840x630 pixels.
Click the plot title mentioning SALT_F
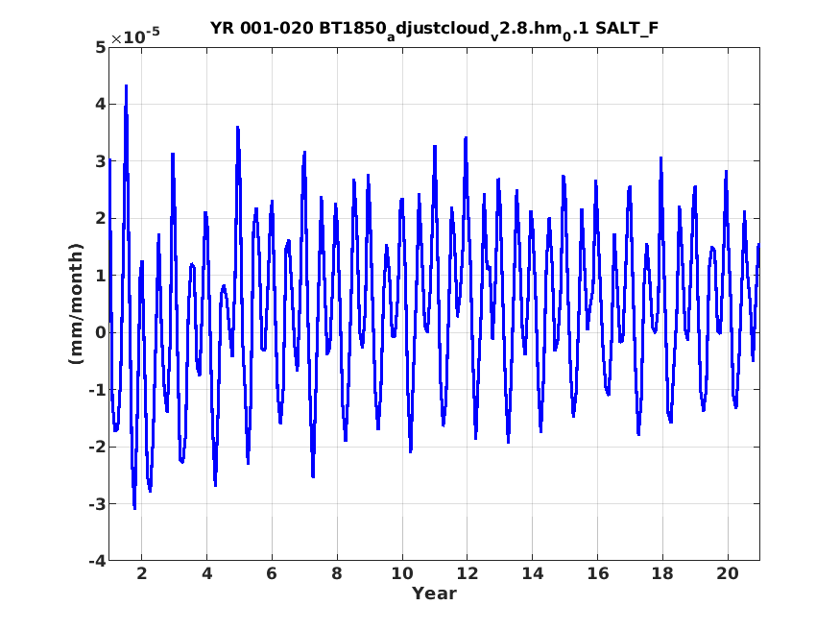tap(434, 30)
